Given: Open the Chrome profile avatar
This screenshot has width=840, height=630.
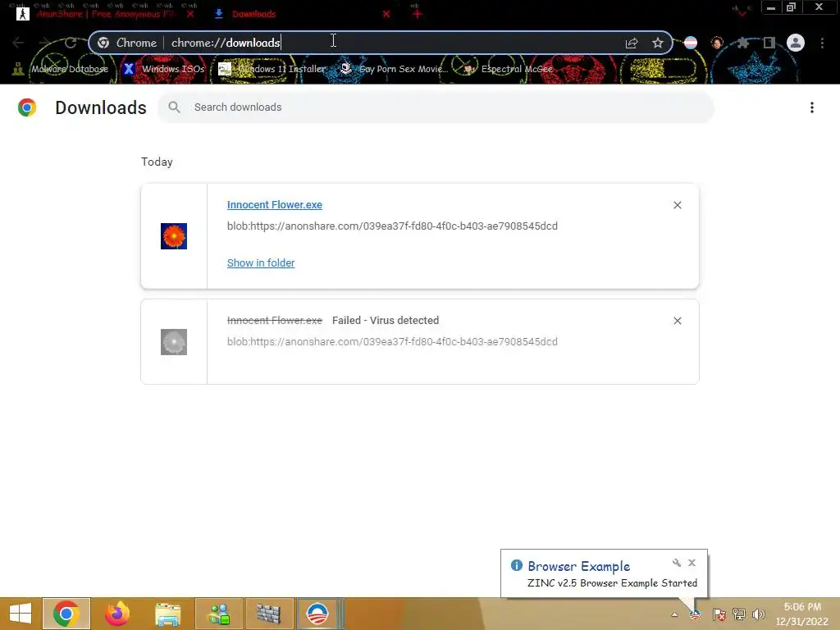Looking at the screenshot, I should click(796, 43).
